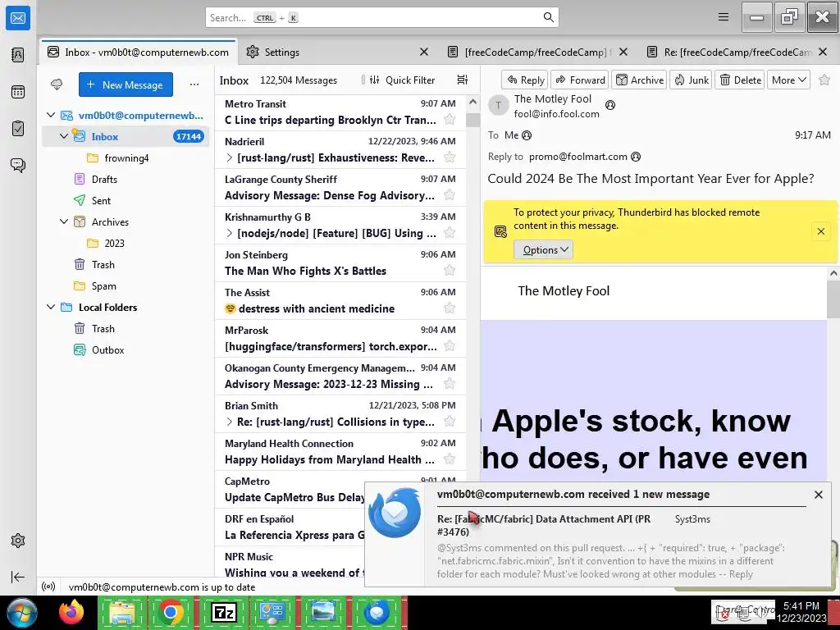Switch to the Inbox tab
The image size is (840, 630).
138,52
